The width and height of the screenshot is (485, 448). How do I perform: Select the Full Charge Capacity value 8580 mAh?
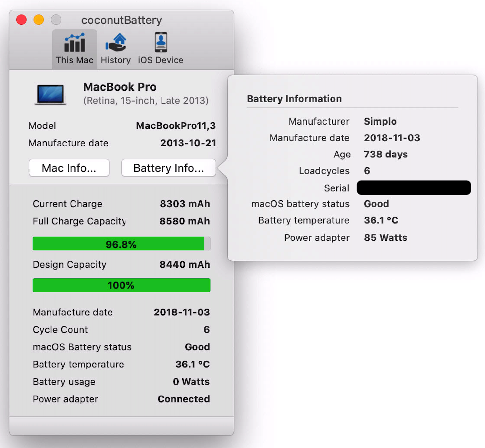tap(185, 221)
